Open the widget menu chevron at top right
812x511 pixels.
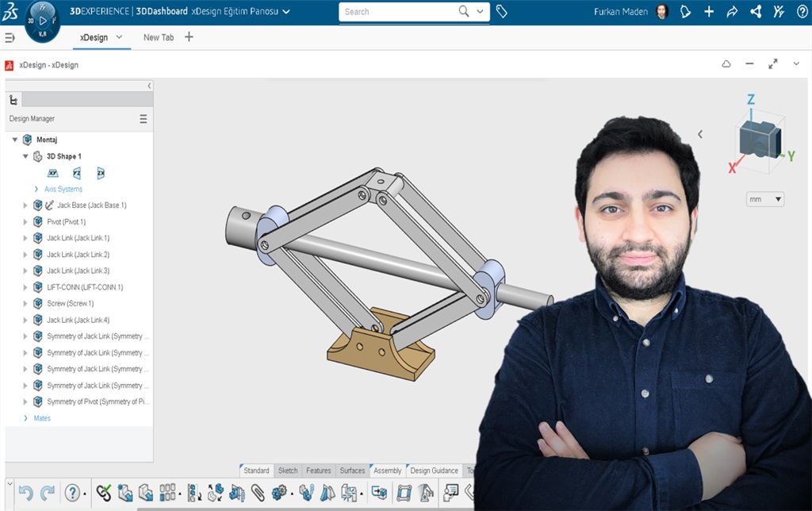796,63
